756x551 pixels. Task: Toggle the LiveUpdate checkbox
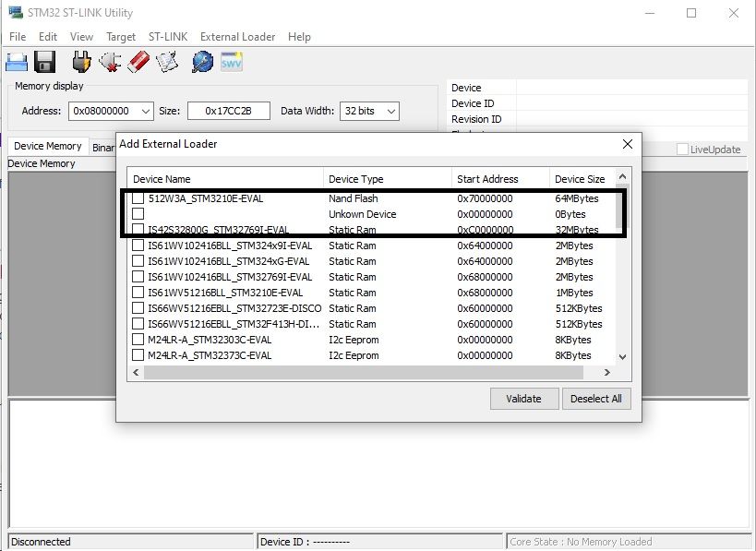click(x=682, y=150)
